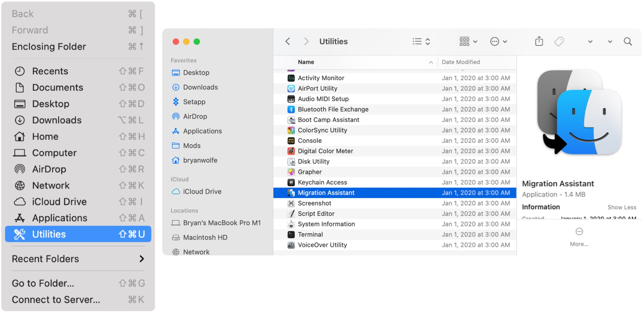Choose iCloud Drive in the Go menu

78,202
